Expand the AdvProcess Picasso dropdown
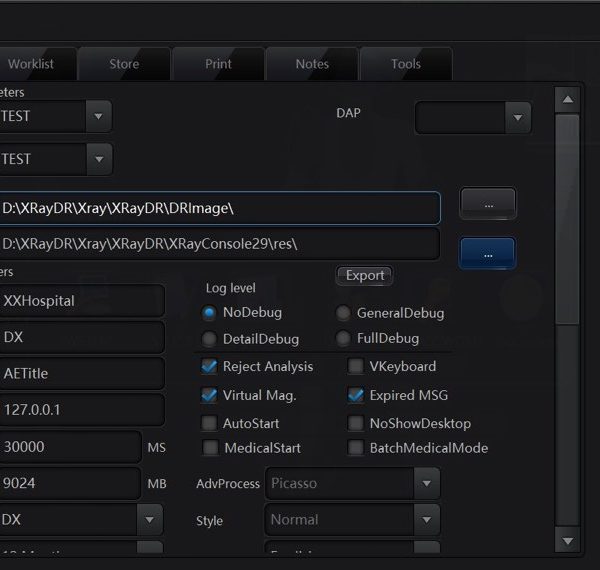The height and width of the screenshot is (570, 600). point(352,483)
